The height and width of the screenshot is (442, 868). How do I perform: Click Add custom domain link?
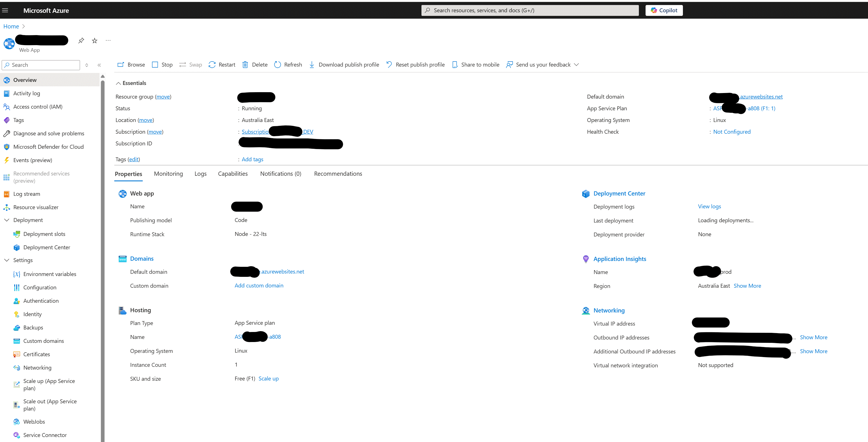point(259,285)
